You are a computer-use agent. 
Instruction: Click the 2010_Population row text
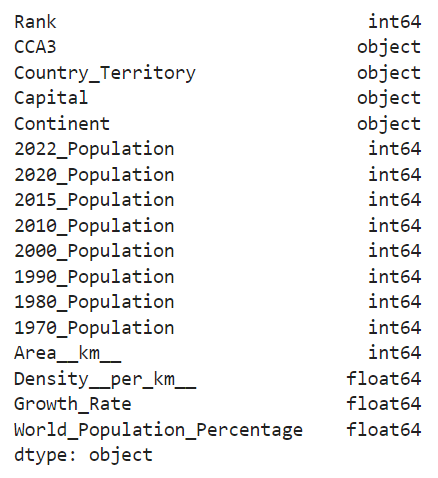[x=94, y=226]
